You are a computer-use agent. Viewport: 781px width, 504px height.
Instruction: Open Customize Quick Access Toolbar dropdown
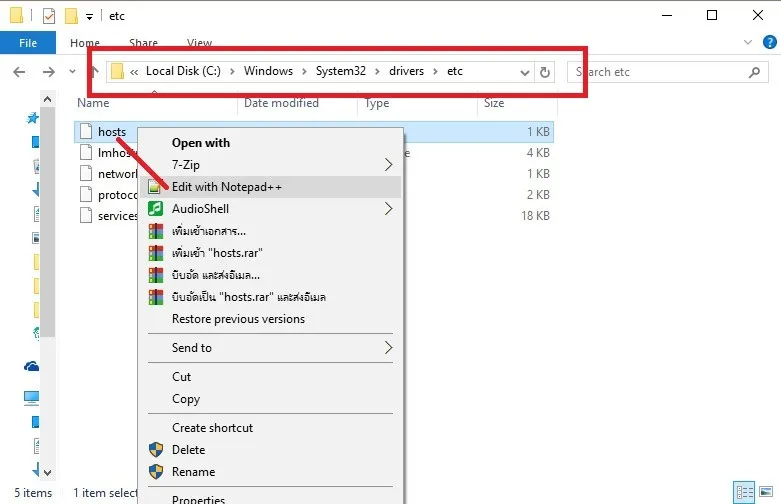(89, 17)
